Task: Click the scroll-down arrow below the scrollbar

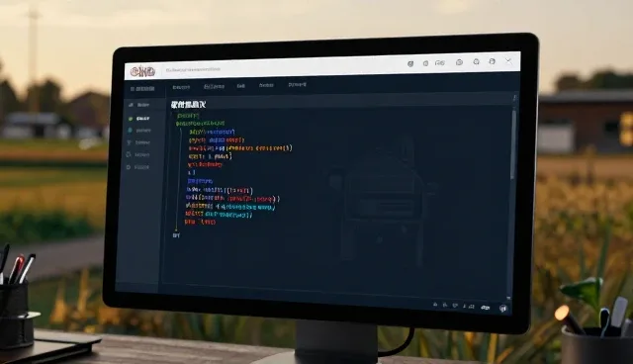Action: (x=508, y=298)
